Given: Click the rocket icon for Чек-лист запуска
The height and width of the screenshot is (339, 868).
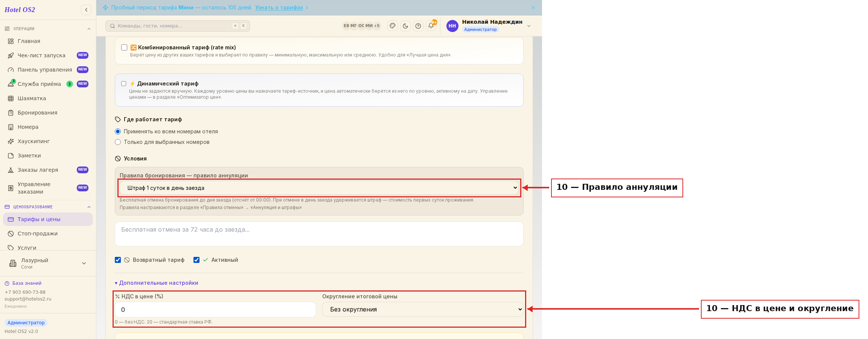Looking at the screenshot, I should click(11, 55).
